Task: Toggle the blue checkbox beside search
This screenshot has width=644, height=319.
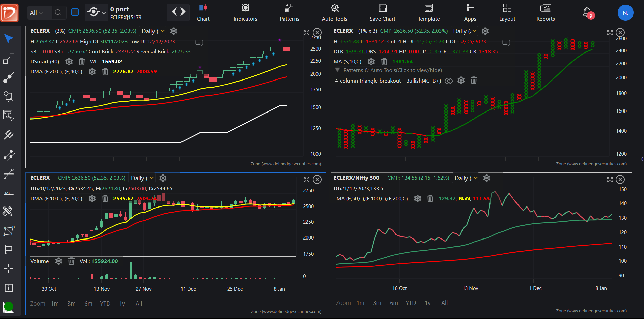Action: coord(75,12)
